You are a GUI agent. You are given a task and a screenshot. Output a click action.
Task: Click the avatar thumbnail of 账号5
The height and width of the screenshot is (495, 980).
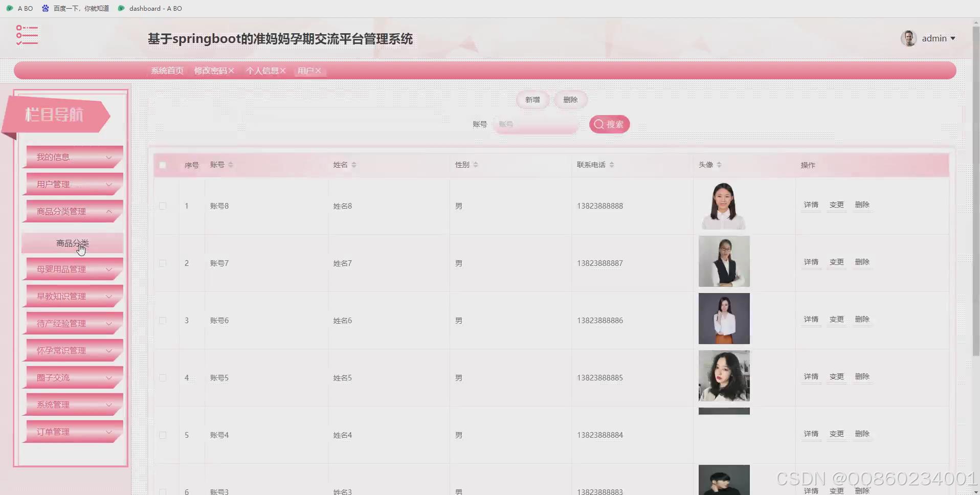[724, 376]
